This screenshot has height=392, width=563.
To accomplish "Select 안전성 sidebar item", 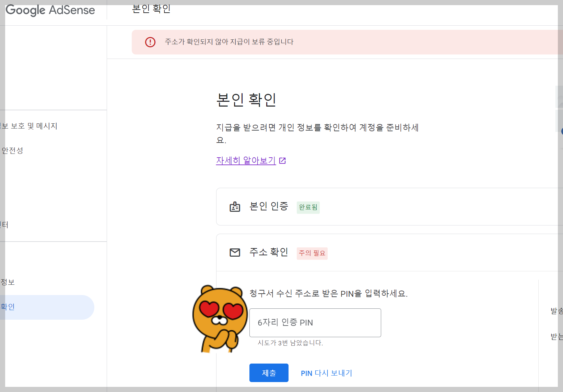I will [x=12, y=150].
